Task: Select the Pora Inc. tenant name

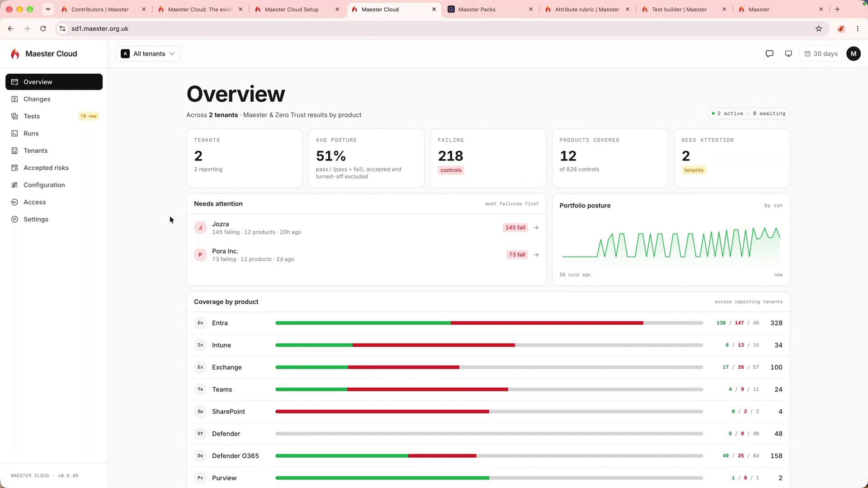Action: tap(225, 251)
